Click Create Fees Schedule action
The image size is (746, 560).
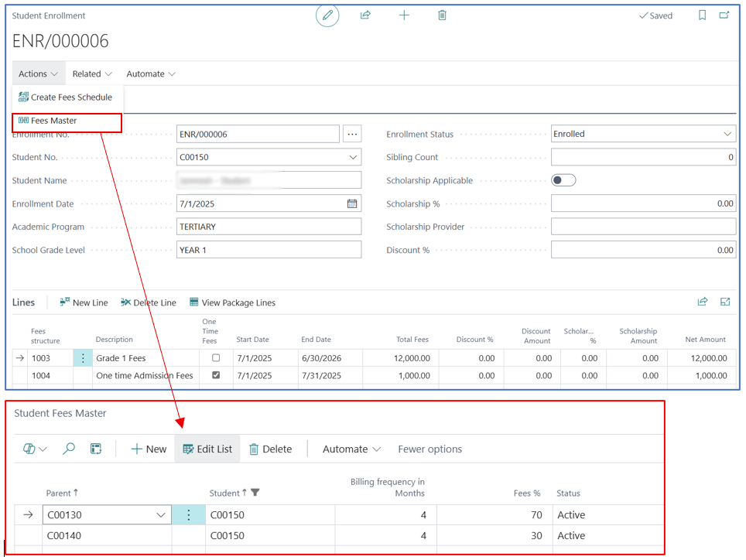(x=66, y=97)
